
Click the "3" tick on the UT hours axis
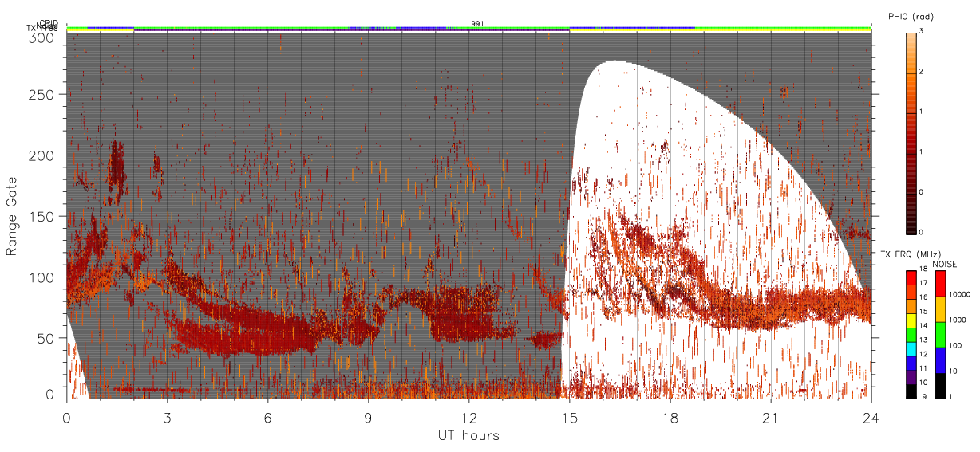pos(167,416)
